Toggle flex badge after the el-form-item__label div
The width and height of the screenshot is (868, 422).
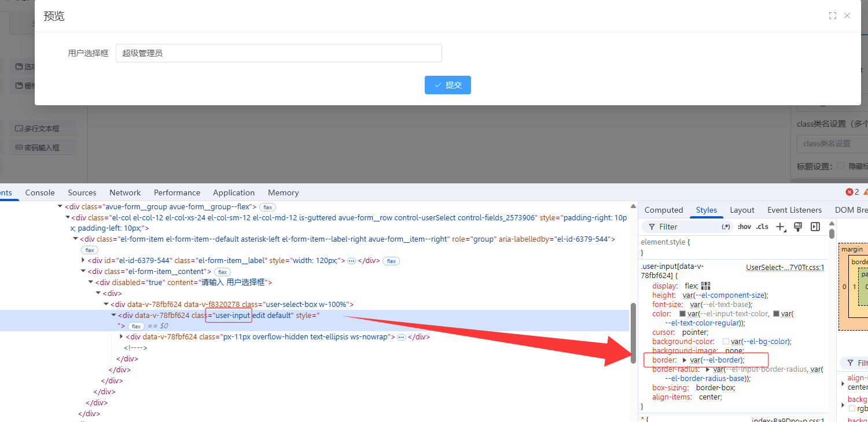[391, 261]
